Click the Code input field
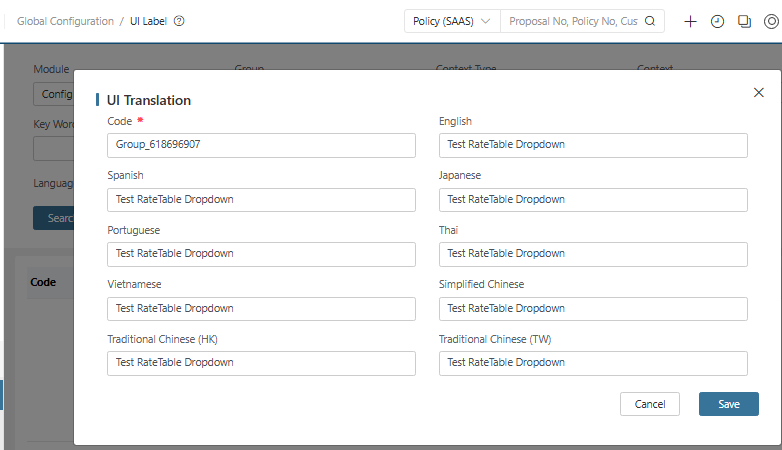Screen dimensions: 782x450 [261, 145]
